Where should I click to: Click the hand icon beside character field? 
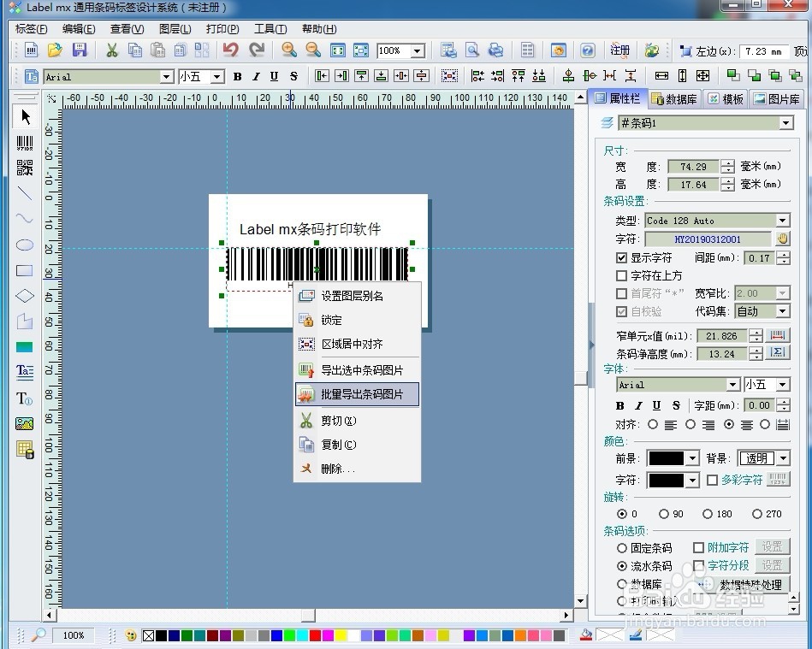[x=783, y=239]
